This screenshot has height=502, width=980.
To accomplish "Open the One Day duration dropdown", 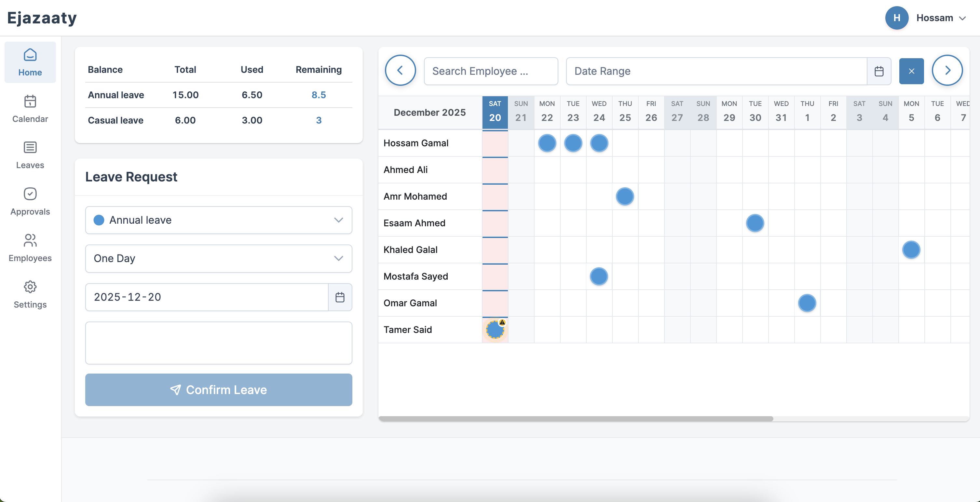I will pyautogui.click(x=337, y=258).
